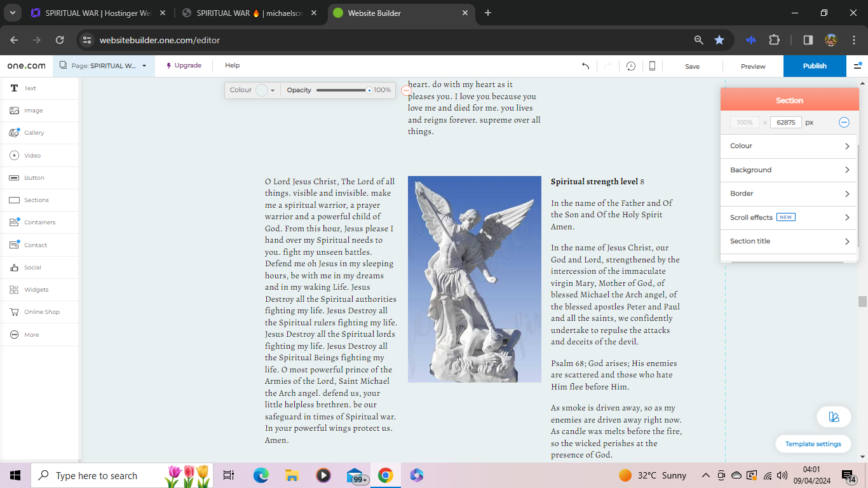Screen dimensions: 868x488
Task: Expand the Scroll effects settings
Action: click(789, 217)
